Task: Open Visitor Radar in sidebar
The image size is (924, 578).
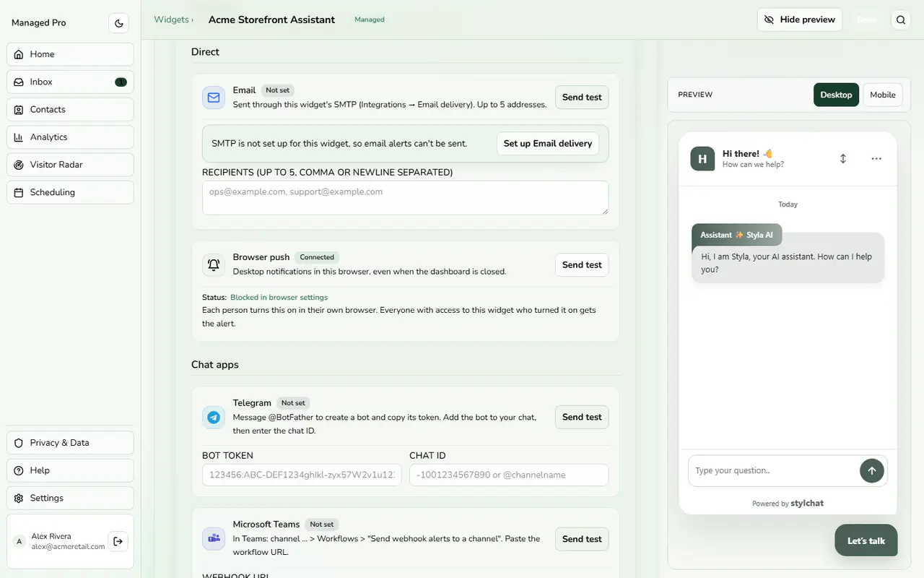Action: pos(70,165)
